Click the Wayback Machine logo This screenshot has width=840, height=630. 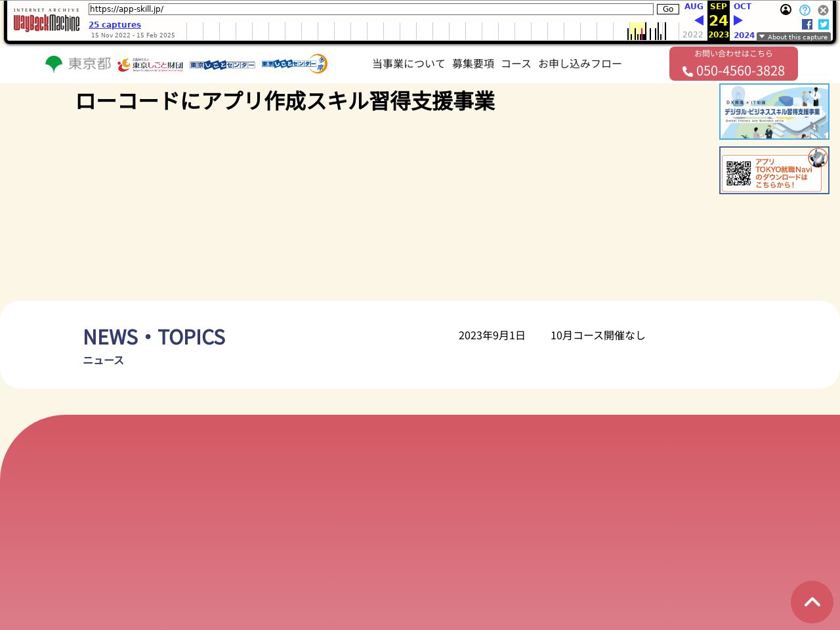pyautogui.click(x=47, y=22)
